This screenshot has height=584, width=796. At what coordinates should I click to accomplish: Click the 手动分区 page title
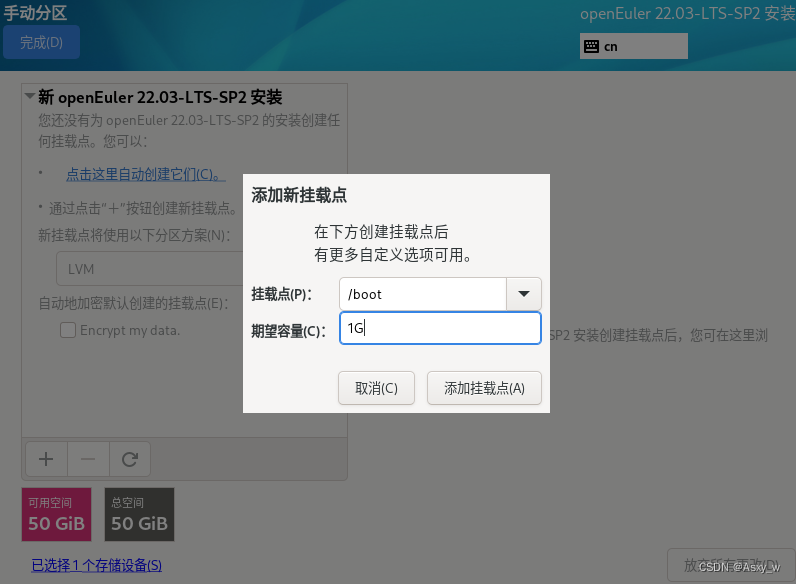pos(36,13)
